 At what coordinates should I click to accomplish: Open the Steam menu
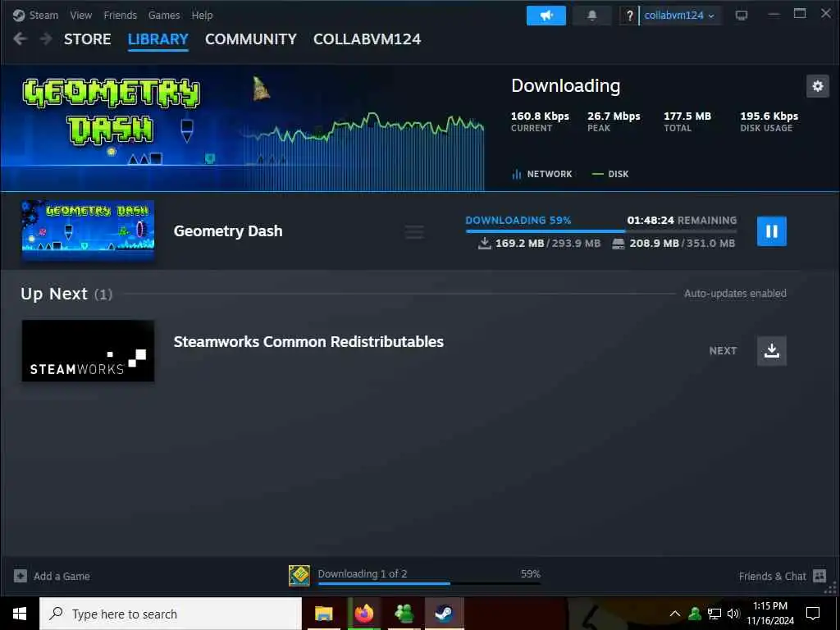click(x=43, y=15)
